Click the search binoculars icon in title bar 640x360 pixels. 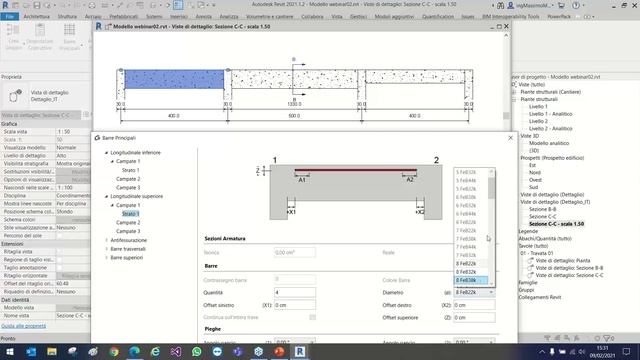pos(500,5)
